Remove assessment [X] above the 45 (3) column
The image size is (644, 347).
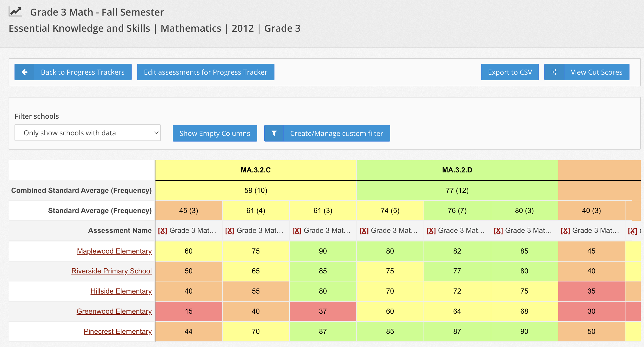tap(162, 230)
